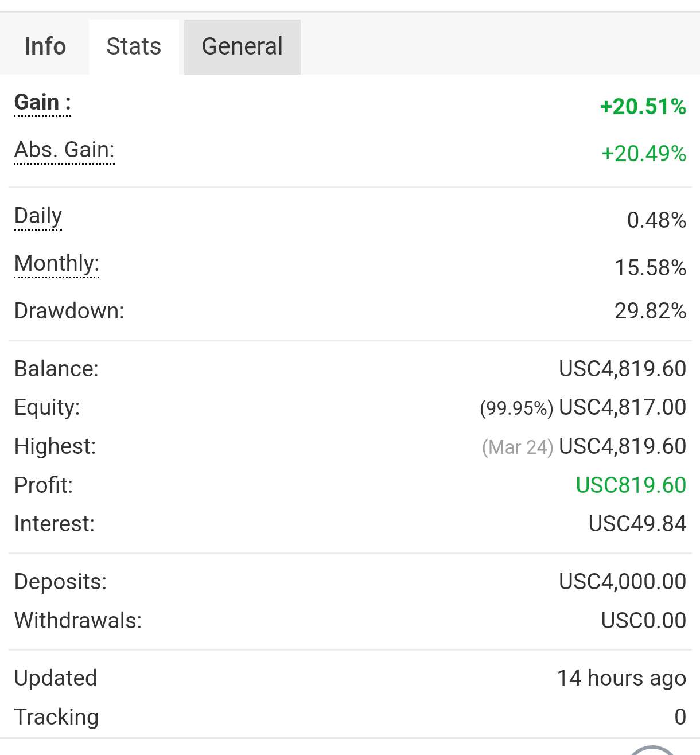Click the Deposits amount USC4,000.00
700x755 pixels.
[623, 582]
